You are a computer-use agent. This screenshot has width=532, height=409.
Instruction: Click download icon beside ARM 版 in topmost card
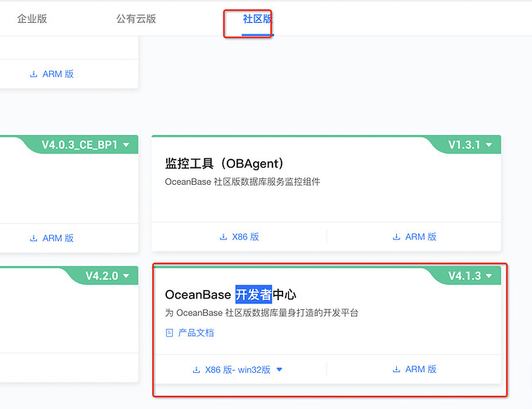pos(34,74)
